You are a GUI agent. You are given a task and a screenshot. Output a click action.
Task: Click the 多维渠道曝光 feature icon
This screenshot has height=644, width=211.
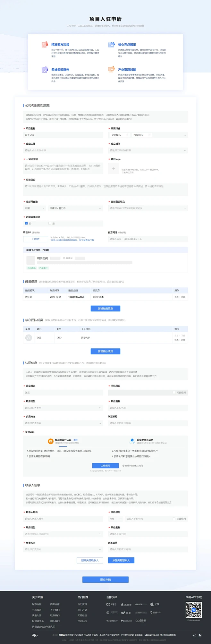click(45, 70)
